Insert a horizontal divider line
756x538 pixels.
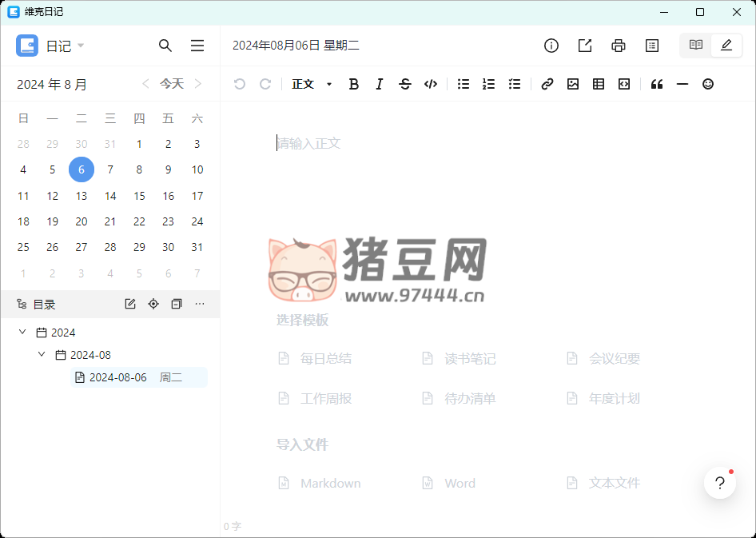[682, 85]
